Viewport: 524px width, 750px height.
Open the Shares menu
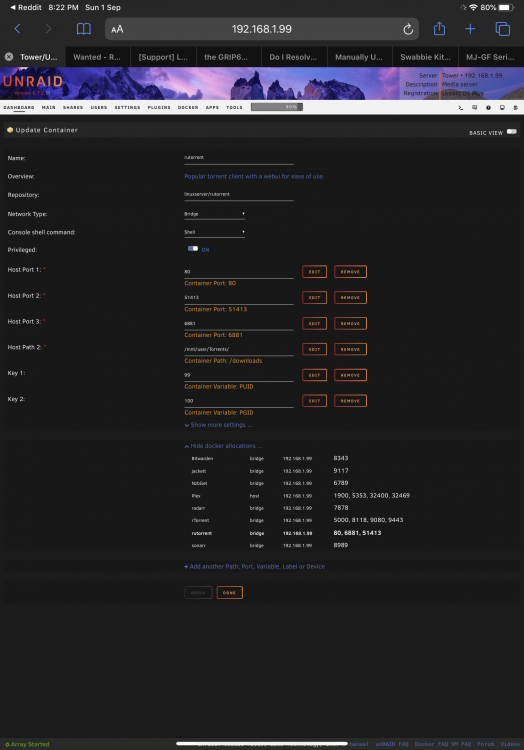click(x=73, y=108)
